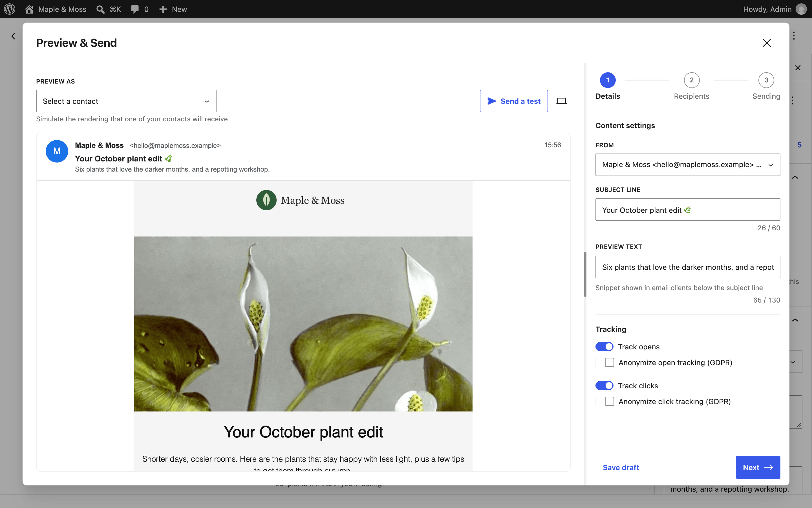Go to Maple & Moss site home
This screenshot has height=508, width=812.
click(x=29, y=9)
